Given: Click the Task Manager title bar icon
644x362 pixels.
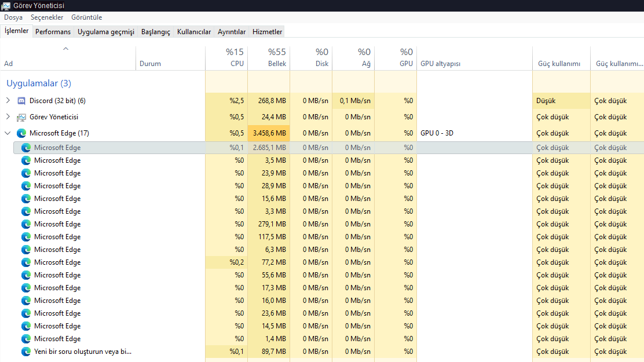Looking at the screenshot, I should [x=6, y=6].
